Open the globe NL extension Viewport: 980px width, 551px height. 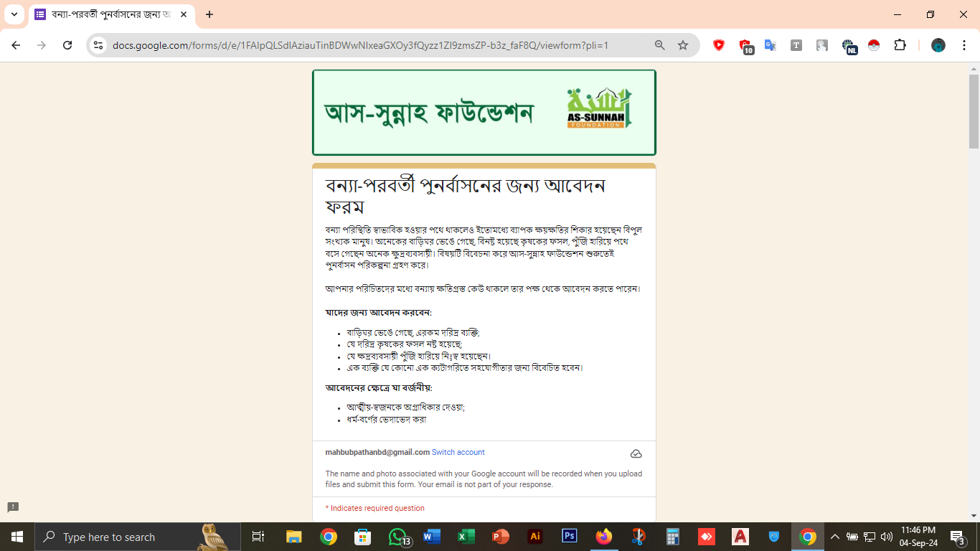(849, 47)
